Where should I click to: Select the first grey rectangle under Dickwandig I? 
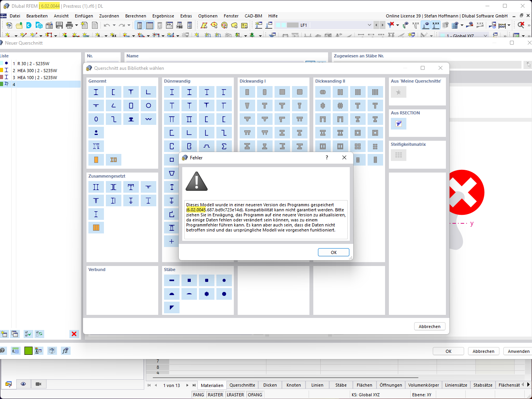[x=247, y=92]
